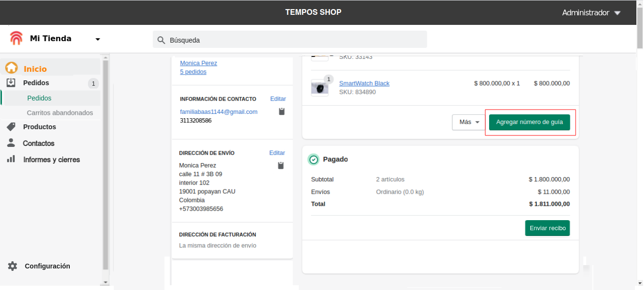Viewport: 644px width, 290px height.
Task: Edit the Información de contacto section
Action: coord(278,99)
